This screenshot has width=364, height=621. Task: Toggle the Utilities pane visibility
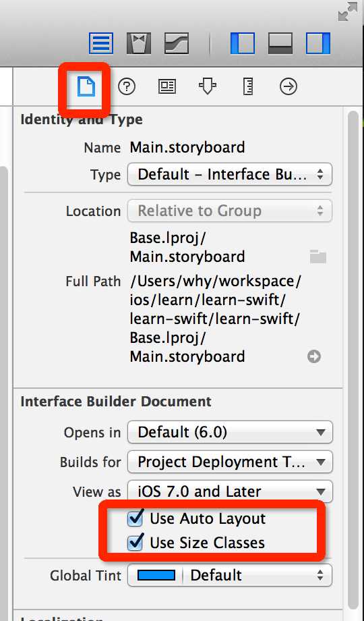coord(318,43)
